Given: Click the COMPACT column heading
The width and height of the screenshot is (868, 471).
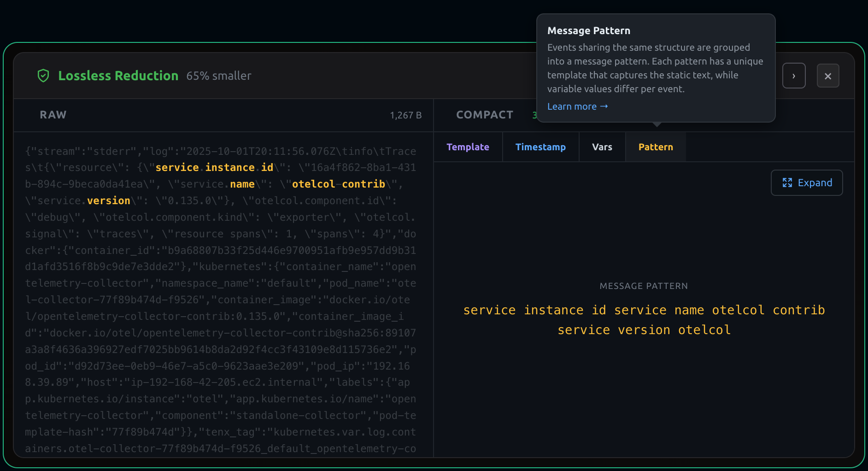Looking at the screenshot, I should [x=484, y=115].
